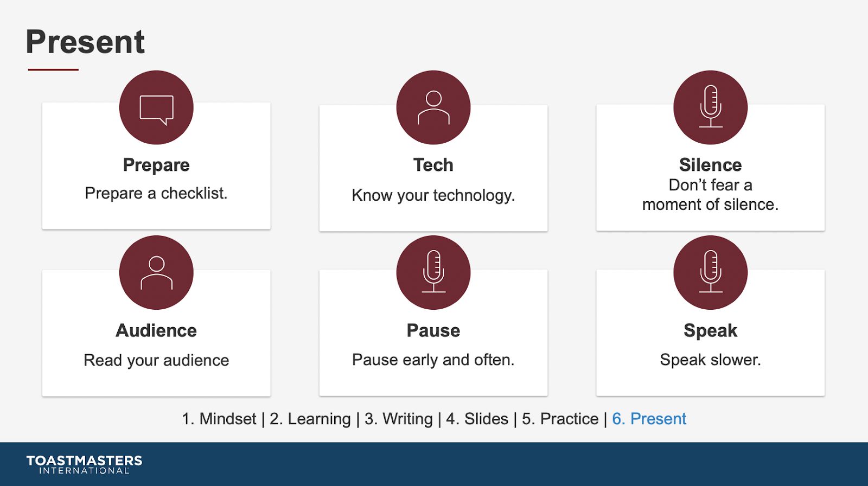Jump to the '4. Slides' step
Screen dimensions: 868x486
[477, 419]
